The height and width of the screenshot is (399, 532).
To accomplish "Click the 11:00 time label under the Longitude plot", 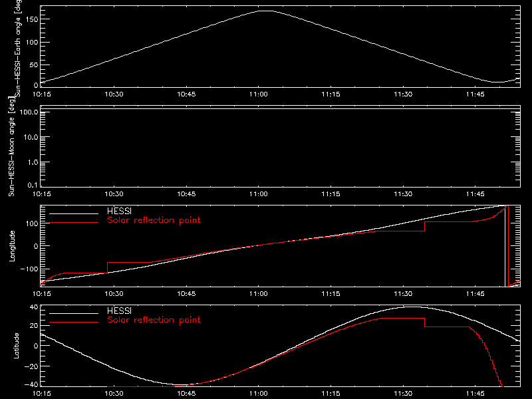I will point(259,294).
